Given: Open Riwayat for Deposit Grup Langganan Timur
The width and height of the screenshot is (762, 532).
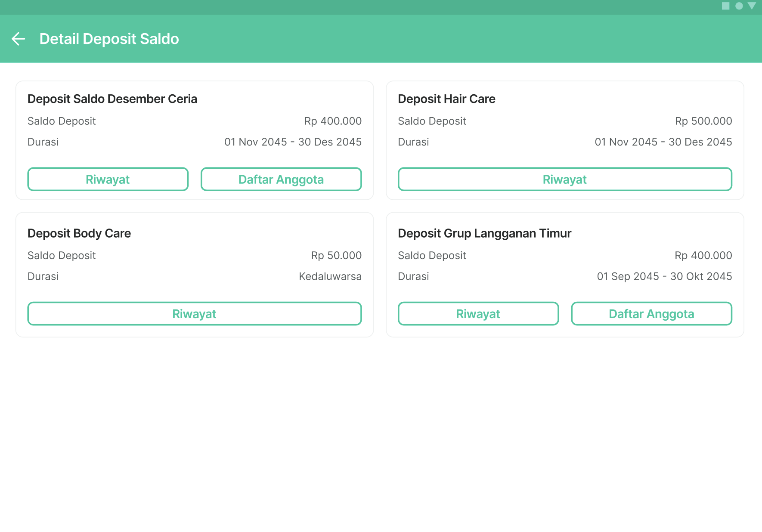Looking at the screenshot, I should pyautogui.click(x=478, y=313).
